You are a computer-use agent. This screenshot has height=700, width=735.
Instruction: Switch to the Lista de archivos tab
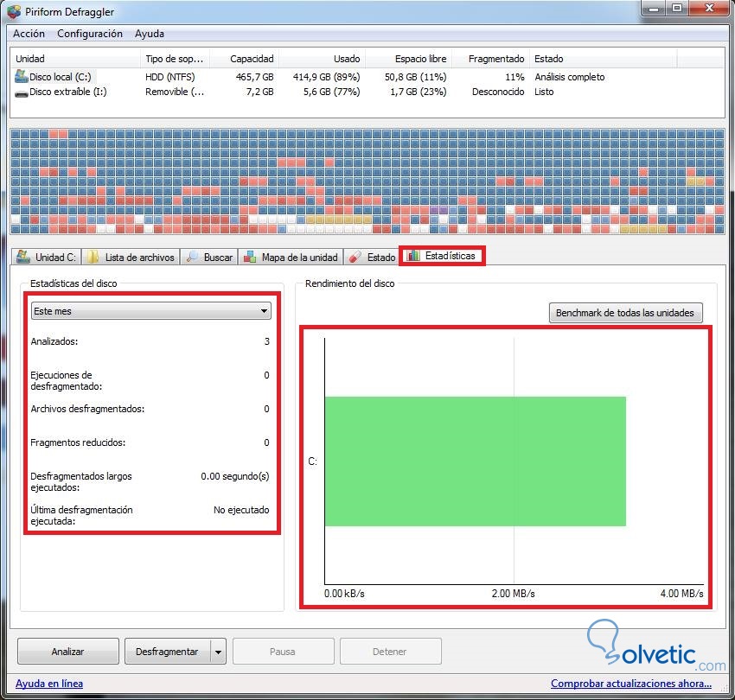tap(131, 257)
